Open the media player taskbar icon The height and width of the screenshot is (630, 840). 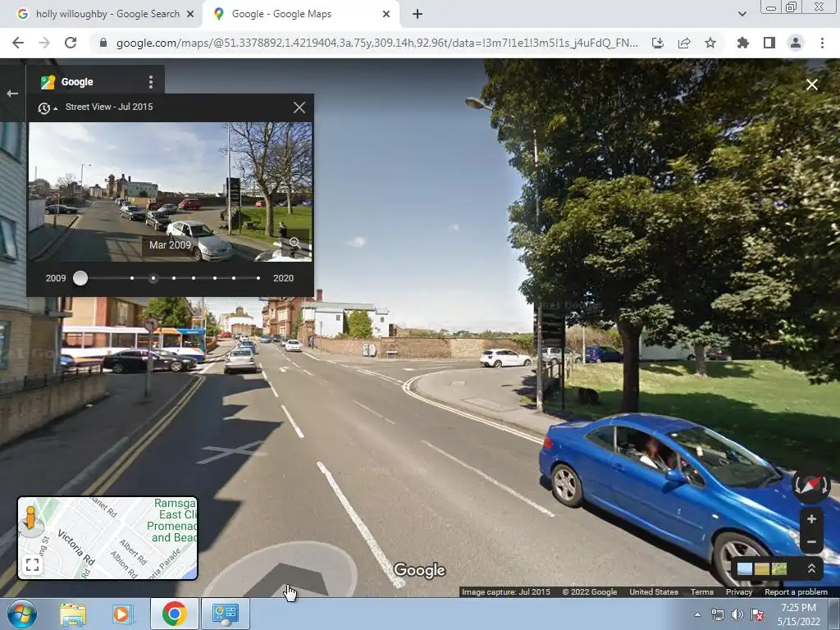(x=122, y=614)
